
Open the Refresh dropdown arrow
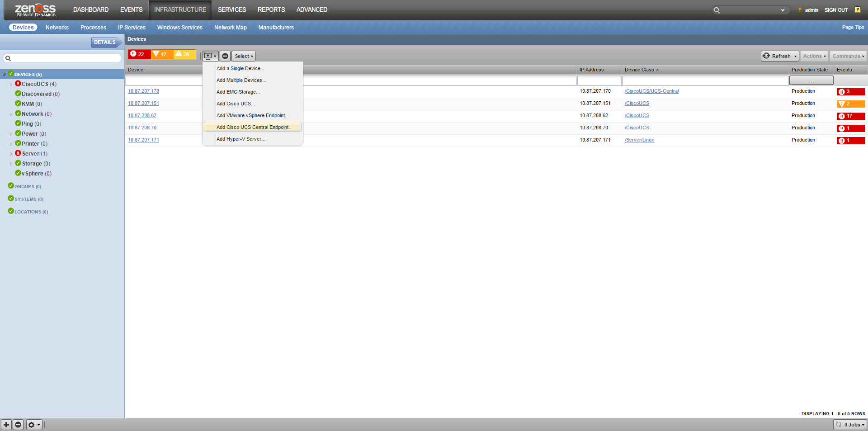point(795,57)
